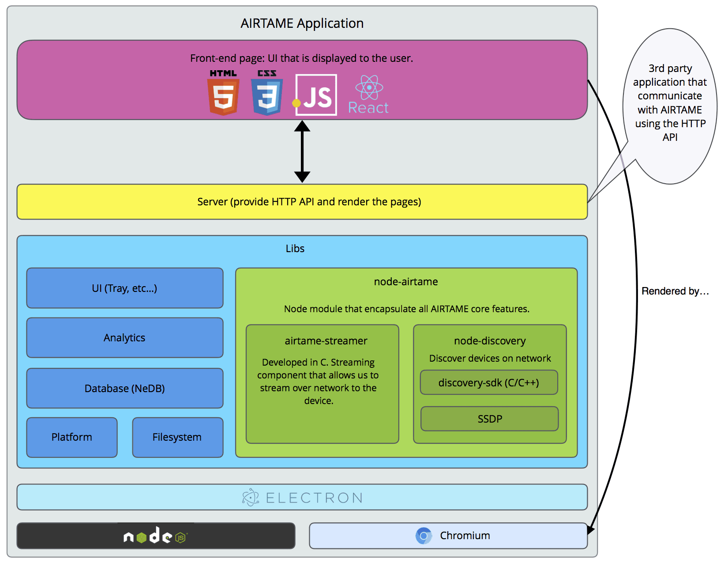The height and width of the screenshot is (563, 728).
Task: Click the SSDP box
Action: (490, 419)
